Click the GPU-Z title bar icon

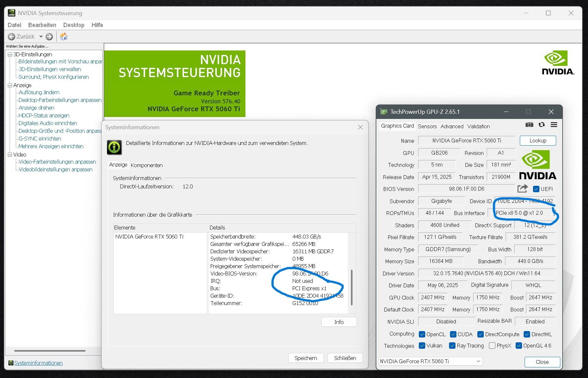(383, 112)
